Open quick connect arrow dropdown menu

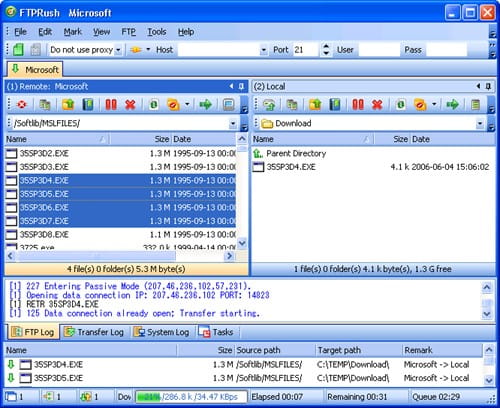coord(148,50)
